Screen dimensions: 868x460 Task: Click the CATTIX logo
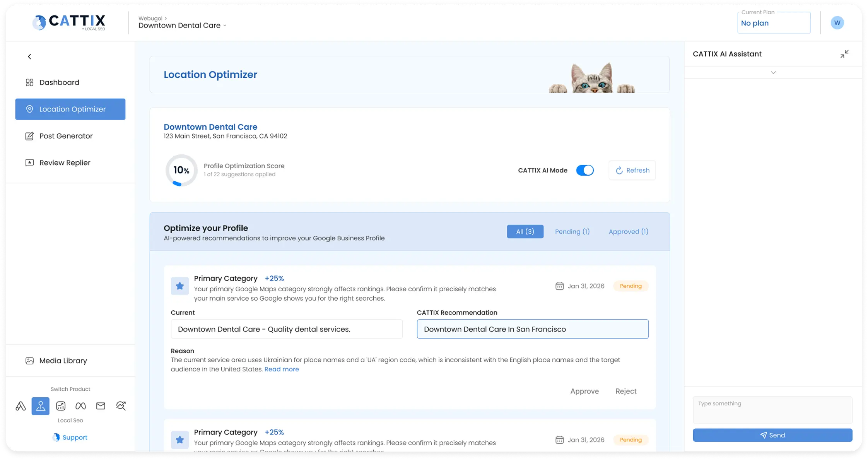(69, 22)
